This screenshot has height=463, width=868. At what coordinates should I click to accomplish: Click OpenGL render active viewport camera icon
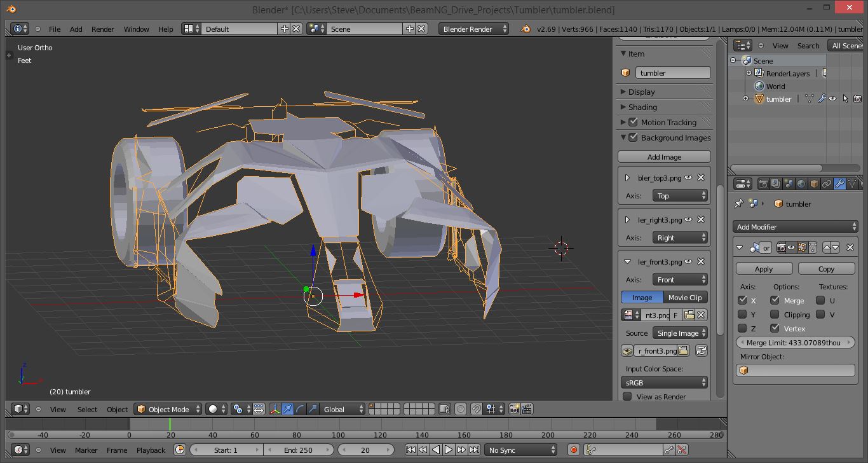pos(515,409)
